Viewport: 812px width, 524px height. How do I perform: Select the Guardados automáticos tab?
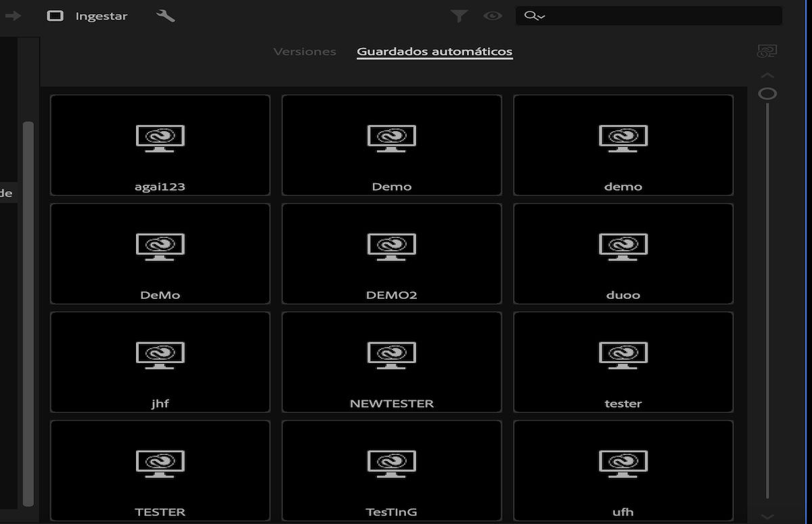[434, 50]
